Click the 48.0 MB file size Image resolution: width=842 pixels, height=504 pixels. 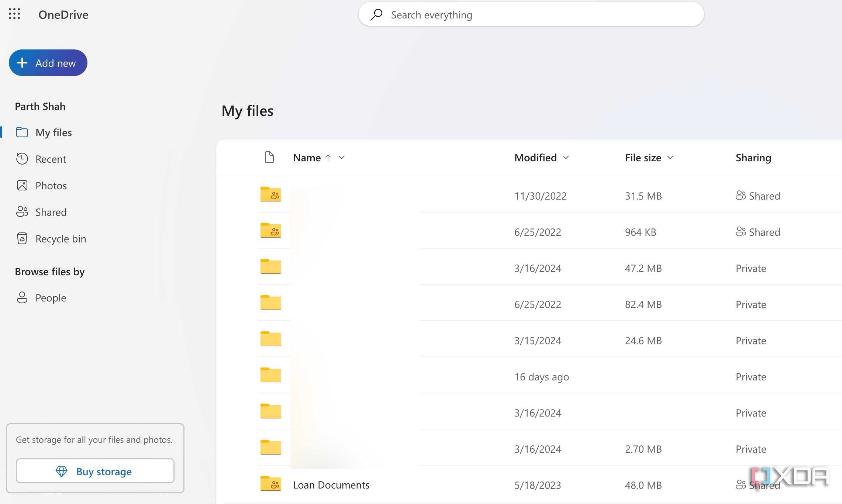click(x=643, y=485)
